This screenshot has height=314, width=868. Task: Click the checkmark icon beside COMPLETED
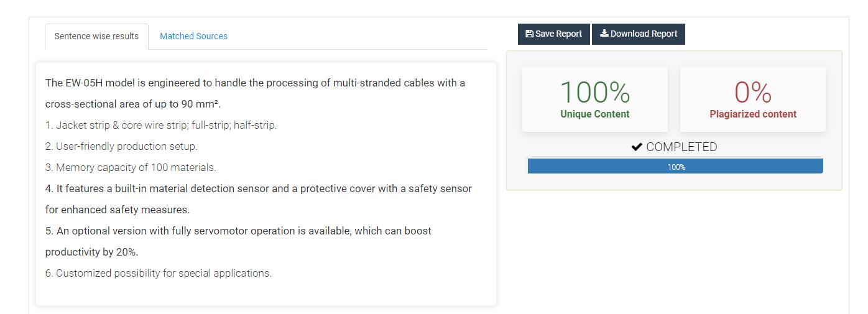[x=637, y=147]
